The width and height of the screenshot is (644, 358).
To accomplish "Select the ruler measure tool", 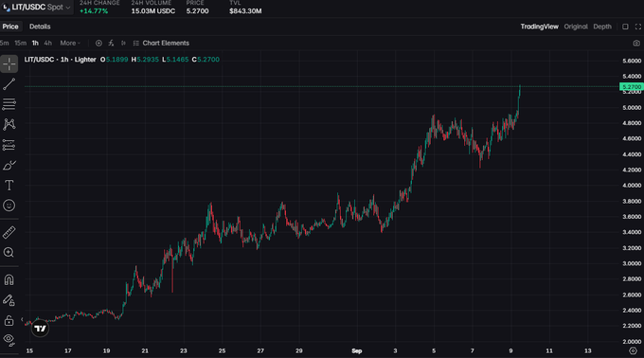I will point(9,232).
